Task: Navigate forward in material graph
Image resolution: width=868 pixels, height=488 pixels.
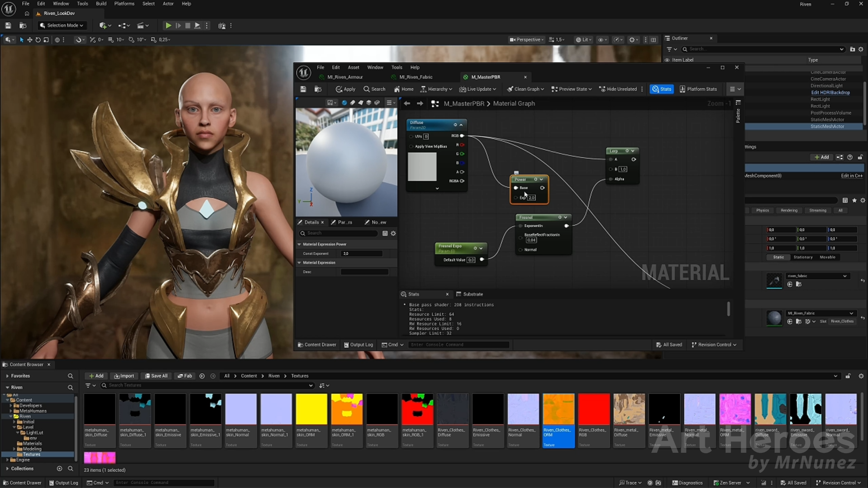Action: (420, 103)
